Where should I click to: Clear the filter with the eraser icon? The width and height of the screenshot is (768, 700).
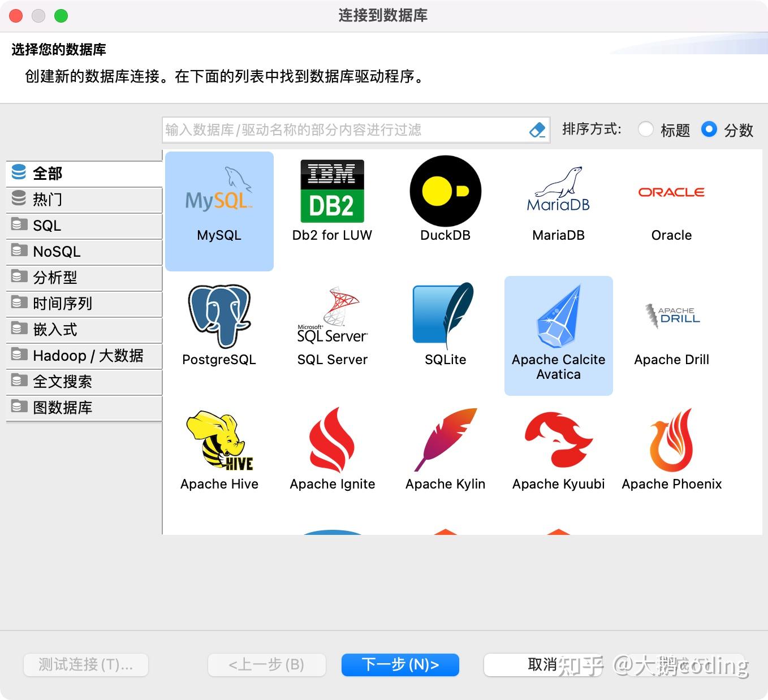click(537, 130)
